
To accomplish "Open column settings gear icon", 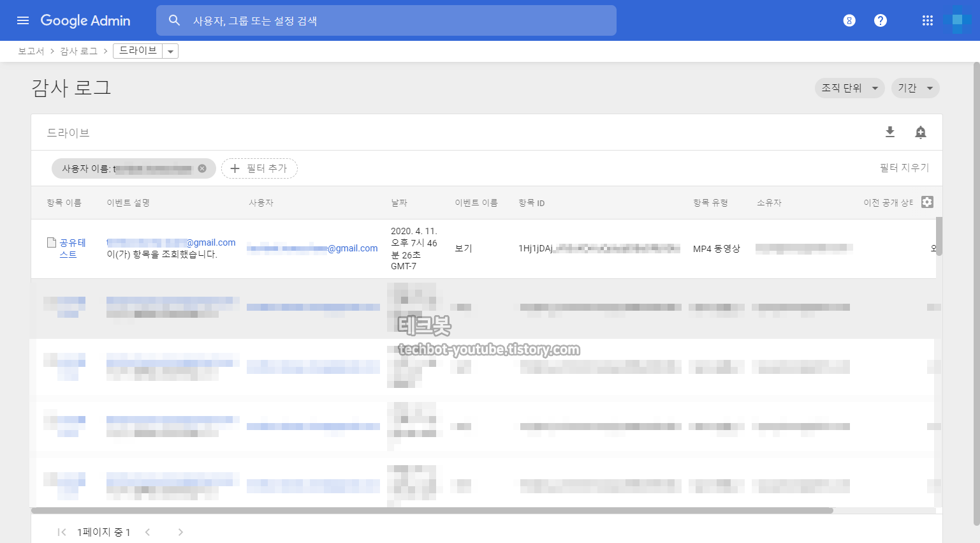I will (x=927, y=202).
